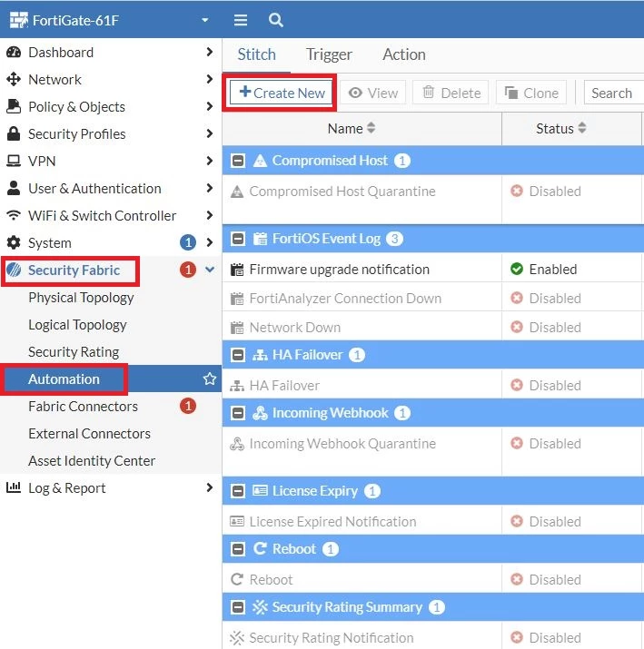Click the Security Fabric menu label
Viewport: 644px width, 649px height.
[74, 270]
